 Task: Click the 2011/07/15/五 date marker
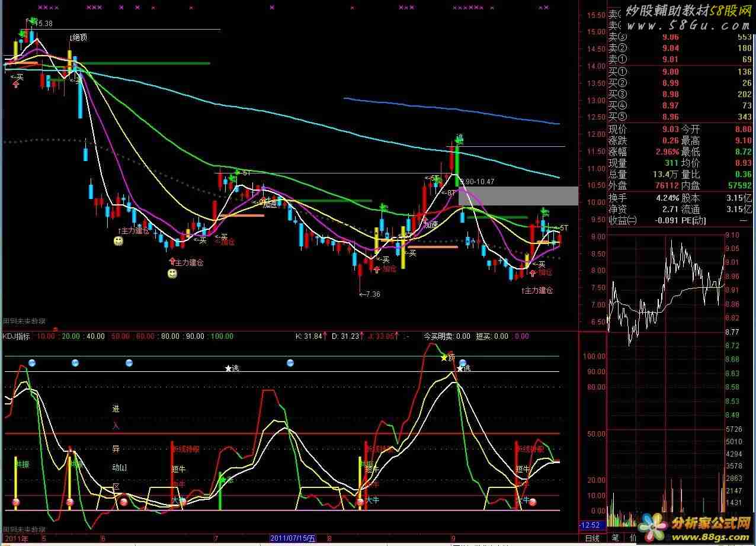click(x=293, y=538)
